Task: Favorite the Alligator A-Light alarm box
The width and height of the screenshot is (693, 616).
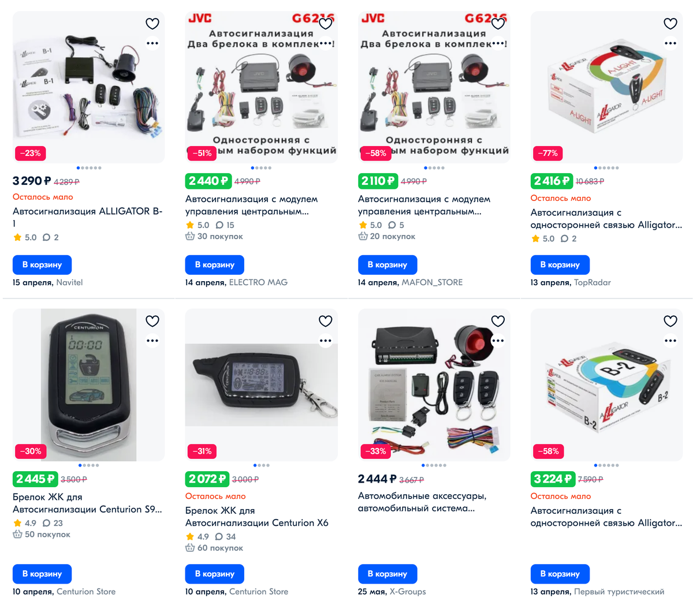Action: point(670,24)
